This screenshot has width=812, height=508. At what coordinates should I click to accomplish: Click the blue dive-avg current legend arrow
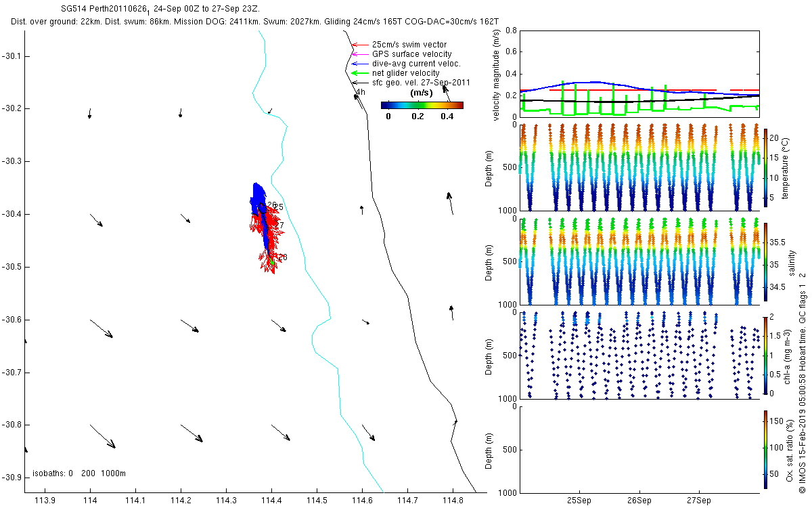pos(359,64)
